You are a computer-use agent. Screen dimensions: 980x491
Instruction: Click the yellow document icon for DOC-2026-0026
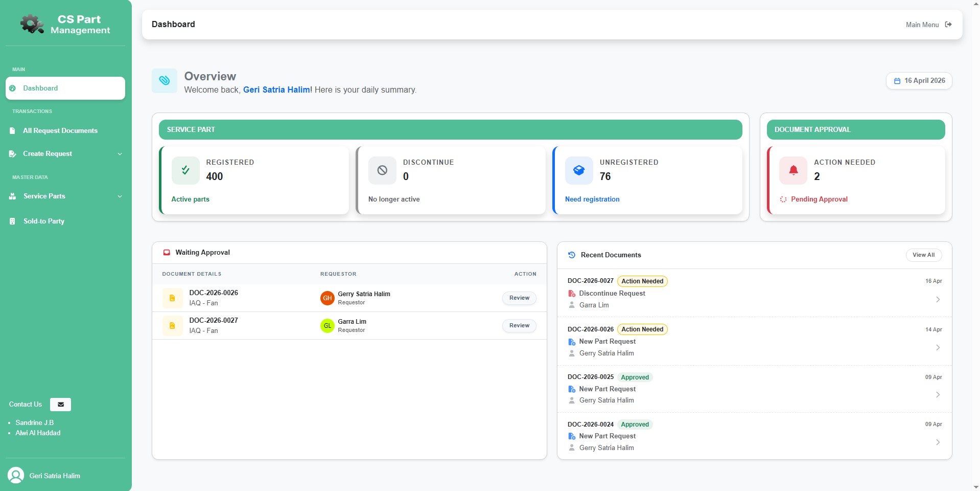click(x=172, y=298)
